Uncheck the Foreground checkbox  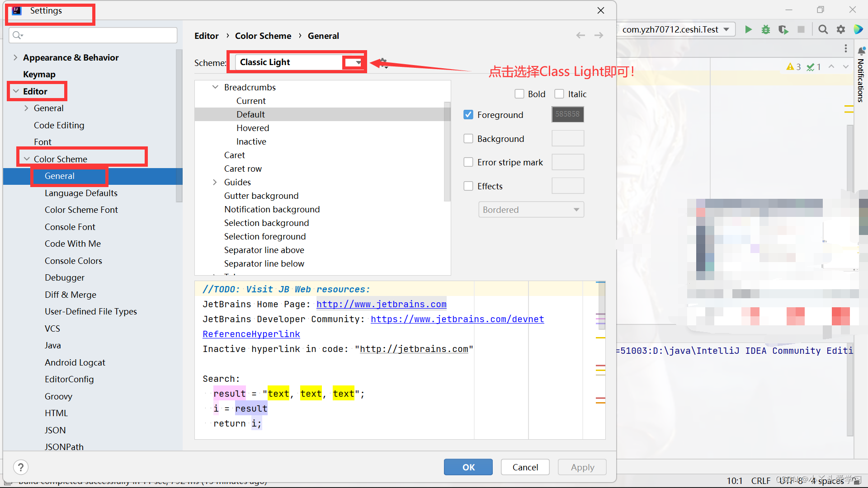point(468,114)
